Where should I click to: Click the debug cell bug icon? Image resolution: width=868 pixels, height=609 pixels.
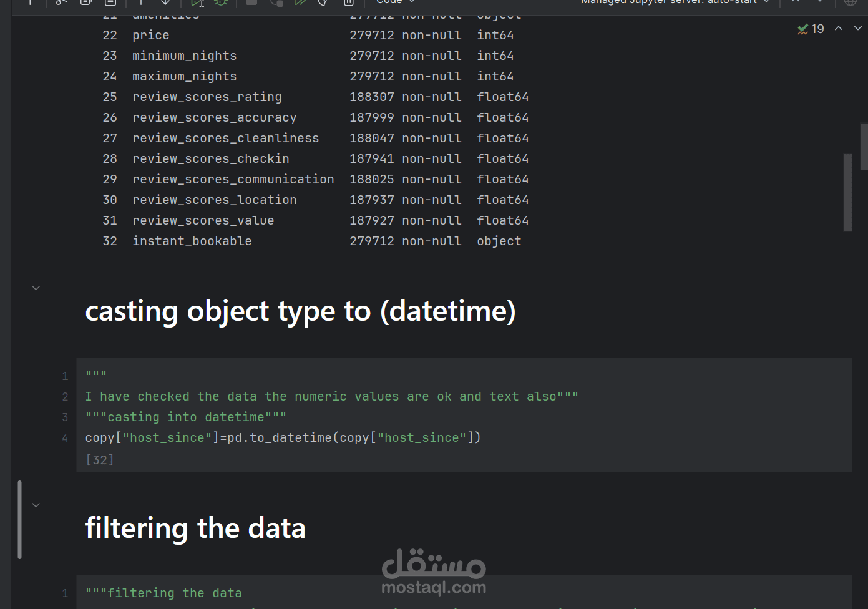pos(221,2)
